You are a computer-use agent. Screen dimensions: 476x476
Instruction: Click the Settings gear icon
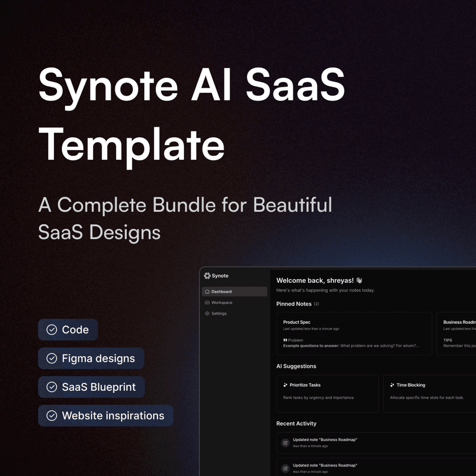(x=207, y=313)
